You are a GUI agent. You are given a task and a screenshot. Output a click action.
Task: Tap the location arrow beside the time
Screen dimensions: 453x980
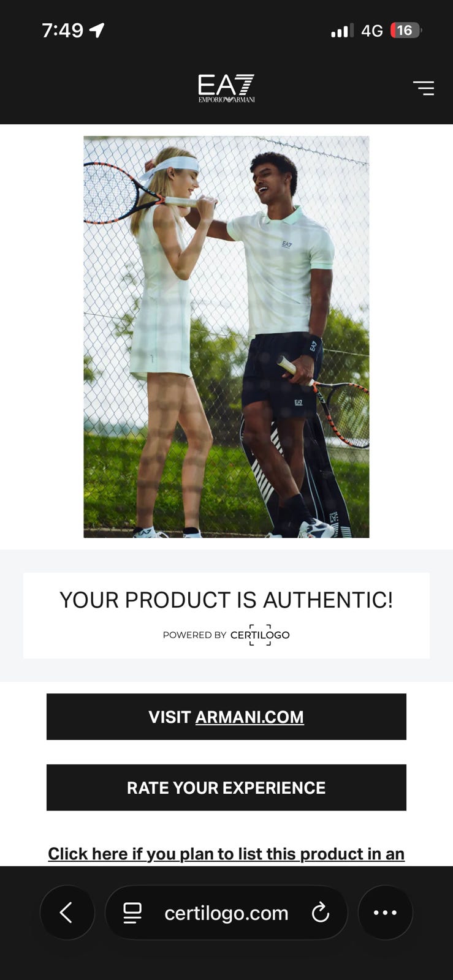click(97, 30)
